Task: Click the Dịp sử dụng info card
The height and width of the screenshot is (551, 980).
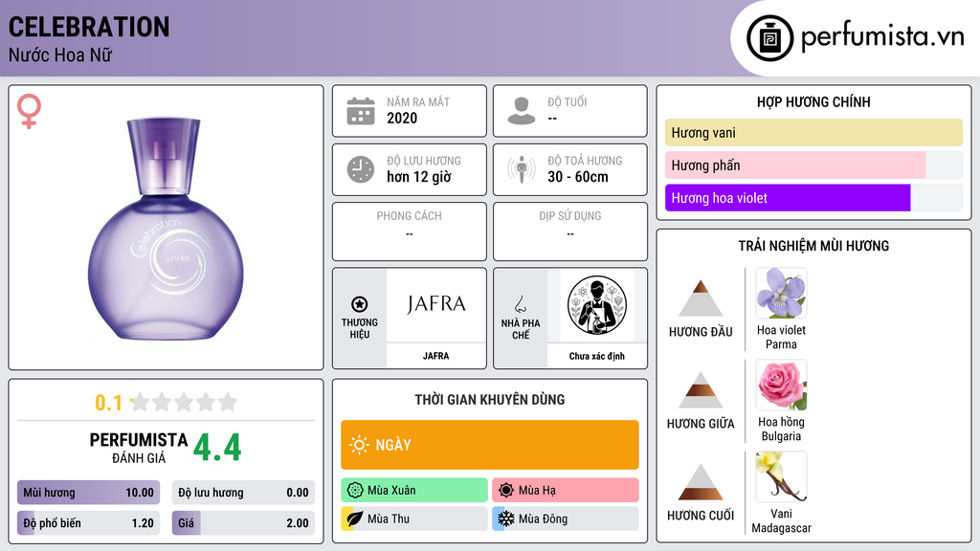Action: tap(570, 231)
